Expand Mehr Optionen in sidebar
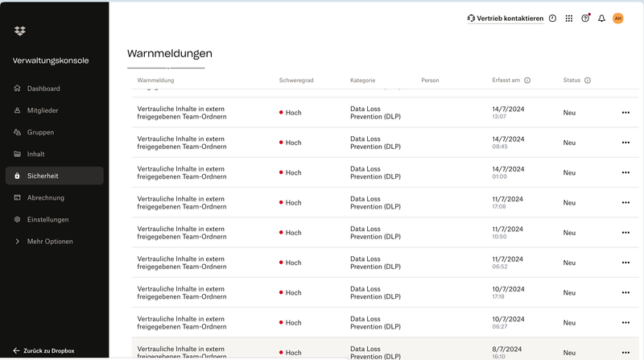644x360 pixels. [49, 242]
